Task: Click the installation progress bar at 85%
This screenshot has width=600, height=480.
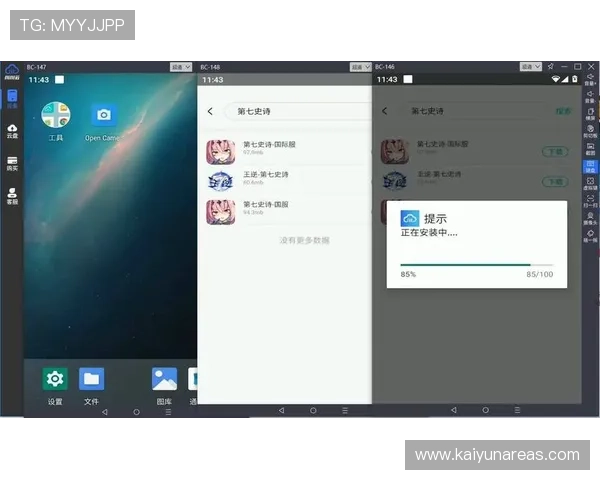Action: [x=477, y=264]
